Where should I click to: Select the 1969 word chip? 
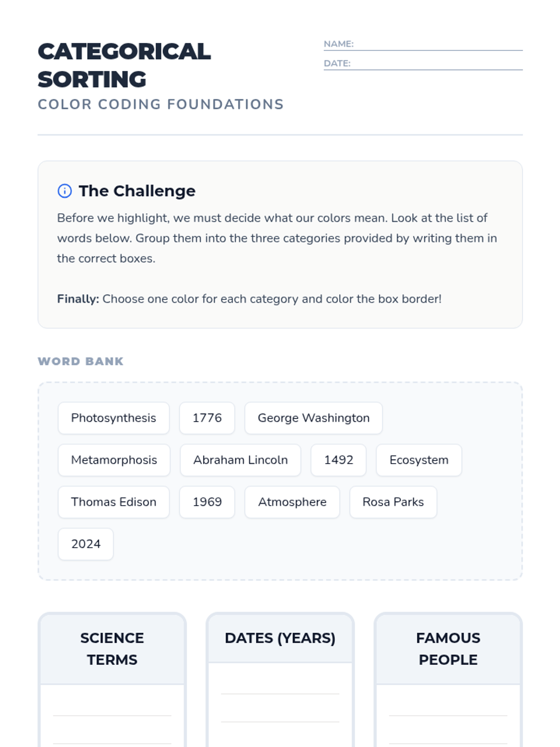(x=207, y=502)
